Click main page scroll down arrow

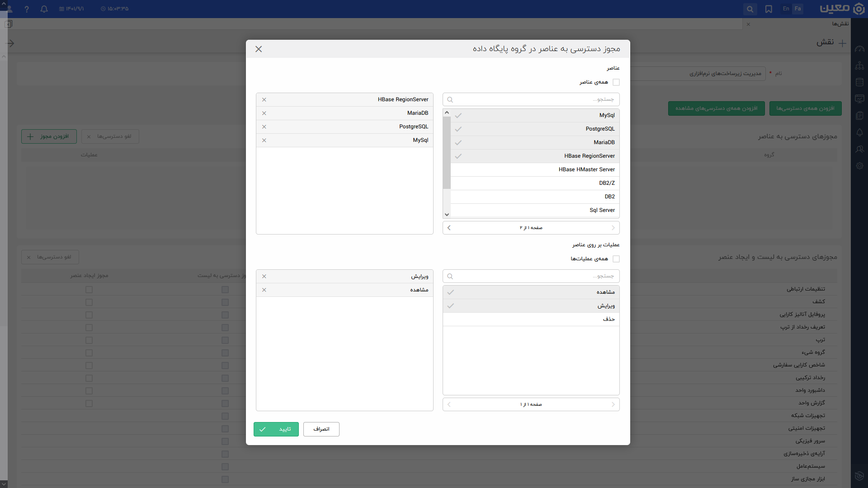pos(4,484)
